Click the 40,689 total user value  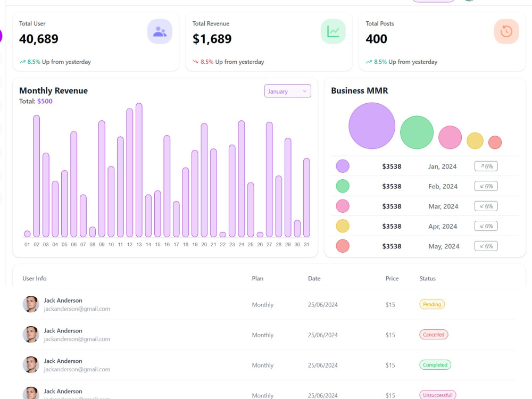[x=39, y=39]
